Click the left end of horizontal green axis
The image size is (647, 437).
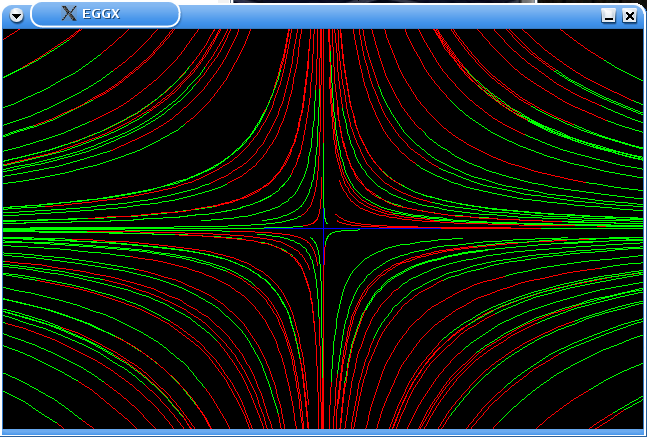point(6,229)
